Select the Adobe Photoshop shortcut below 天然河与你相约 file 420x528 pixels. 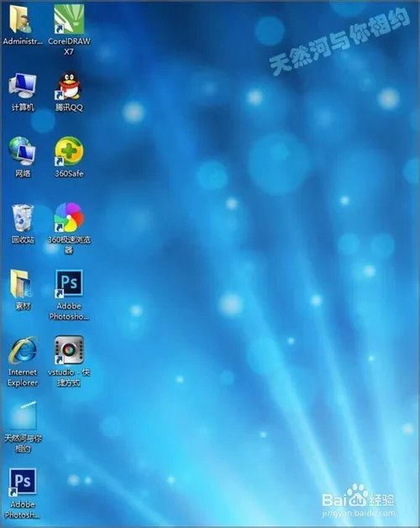(23, 483)
